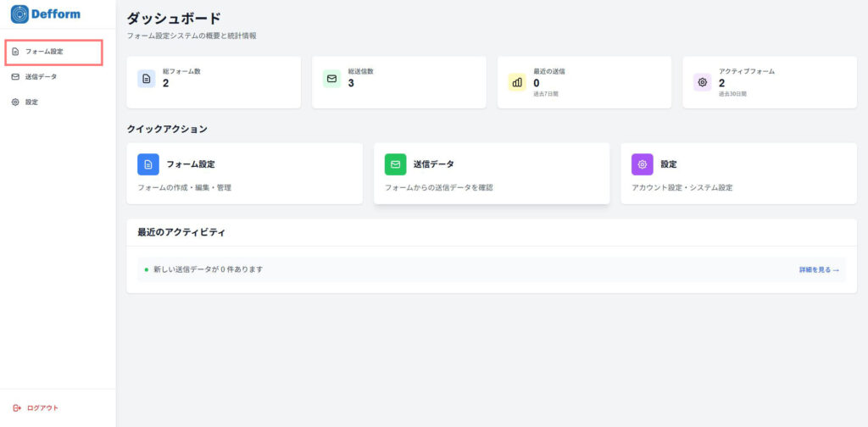This screenshot has height=427, width=868.
Task: Select the アクティブフォーム statistics card
Action: pyautogui.click(x=770, y=82)
